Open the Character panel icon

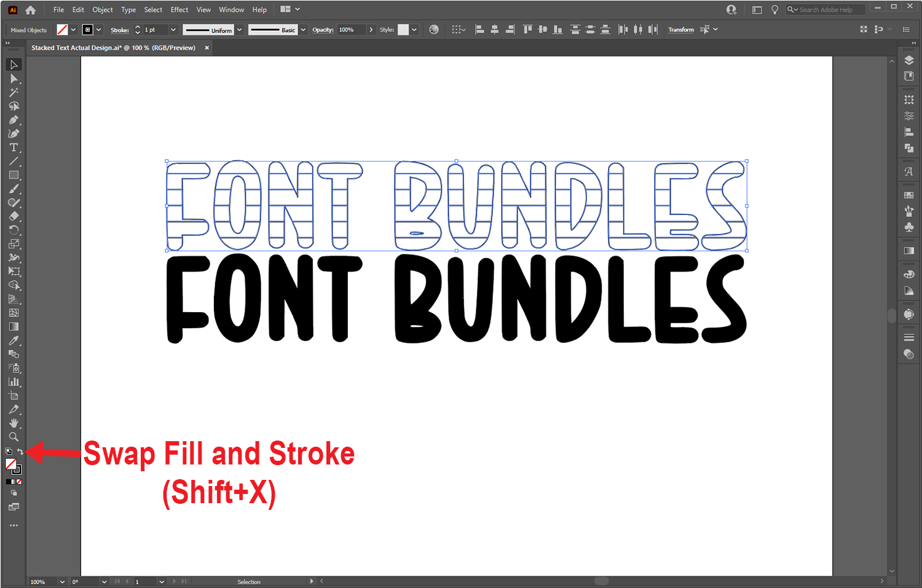[909, 171]
